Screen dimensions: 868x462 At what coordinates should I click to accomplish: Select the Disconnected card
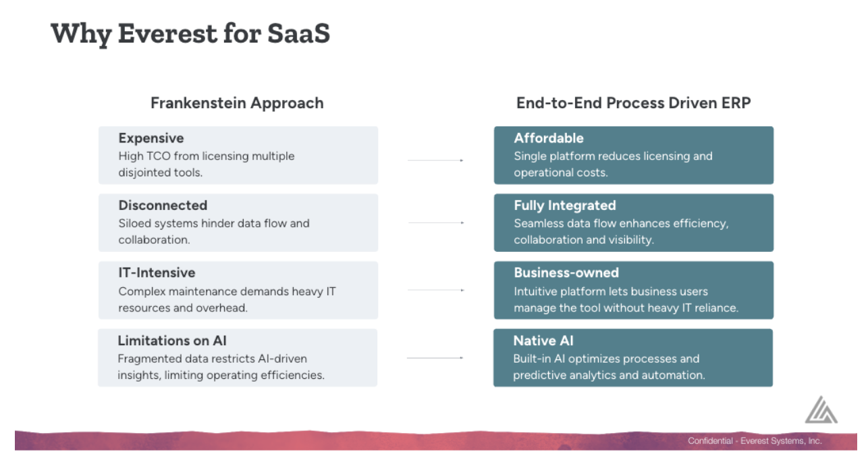click(x=238, y=223)
